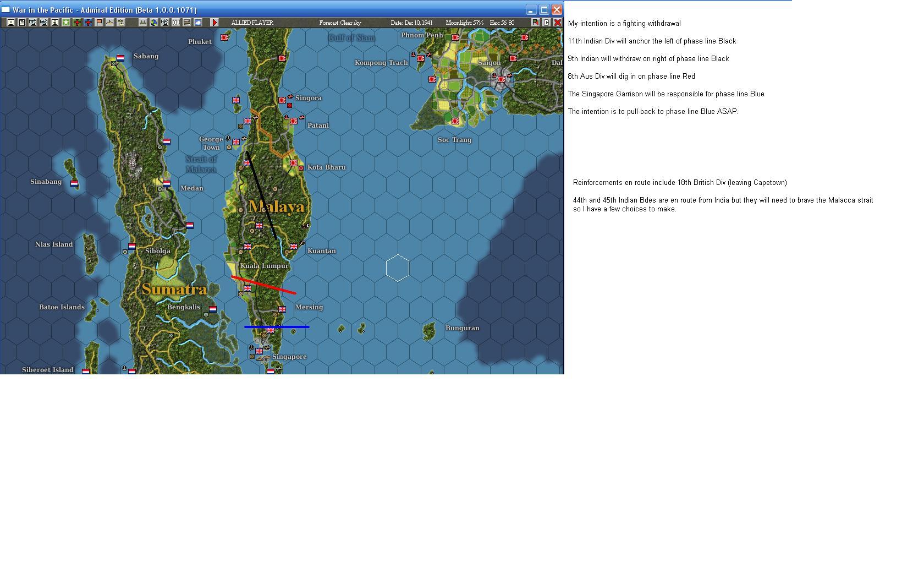Select the Dutch flag at Medan

pyautogui.click(x=167, y=184)
